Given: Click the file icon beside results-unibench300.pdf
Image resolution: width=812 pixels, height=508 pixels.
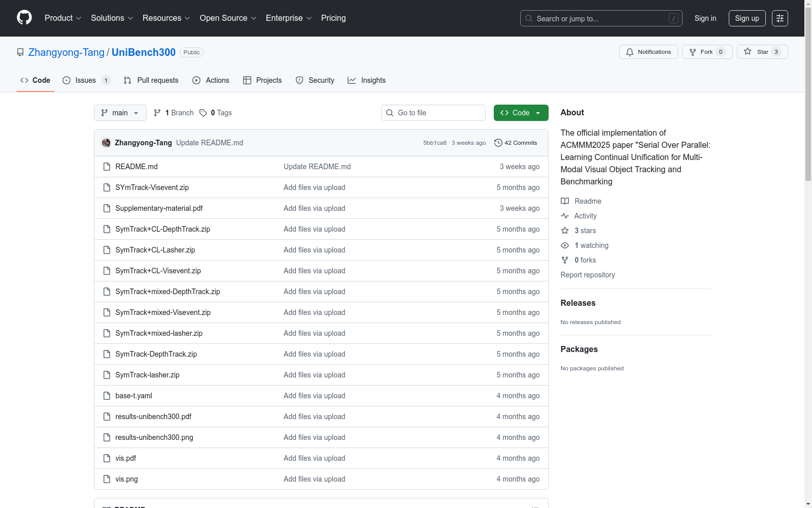Looking at the screenshot, I should 107,417.
